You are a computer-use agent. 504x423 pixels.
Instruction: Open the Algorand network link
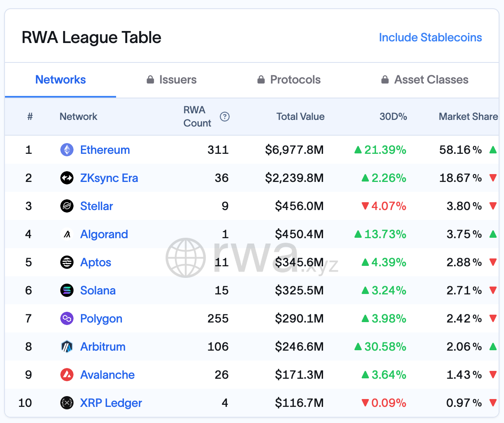(x=104, y=234)
